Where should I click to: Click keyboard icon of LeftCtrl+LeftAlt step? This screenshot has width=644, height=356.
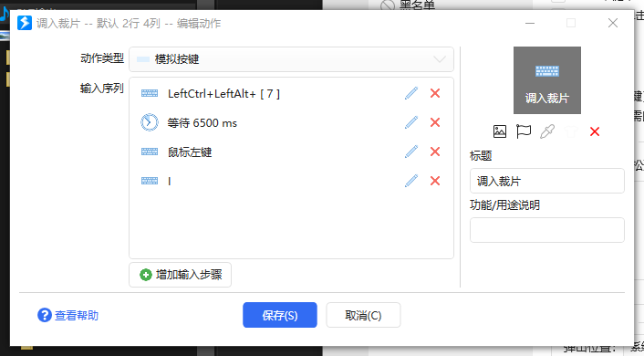coord(150,93)
